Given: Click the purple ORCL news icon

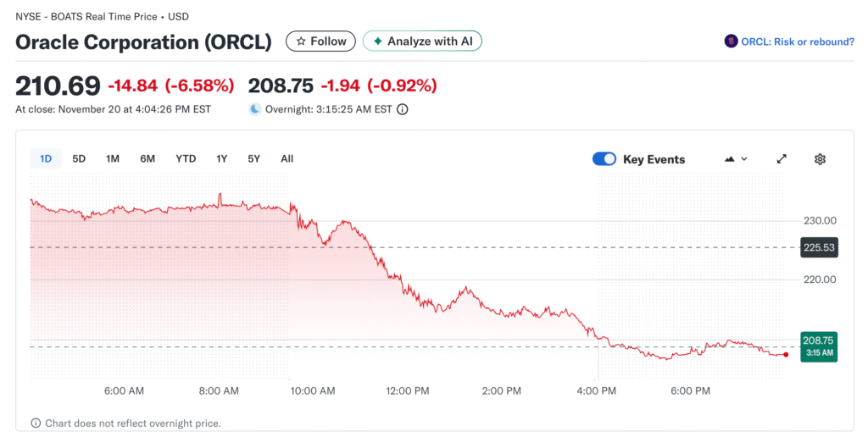Looking at the screenshot, I should click(x=731, y=41).
